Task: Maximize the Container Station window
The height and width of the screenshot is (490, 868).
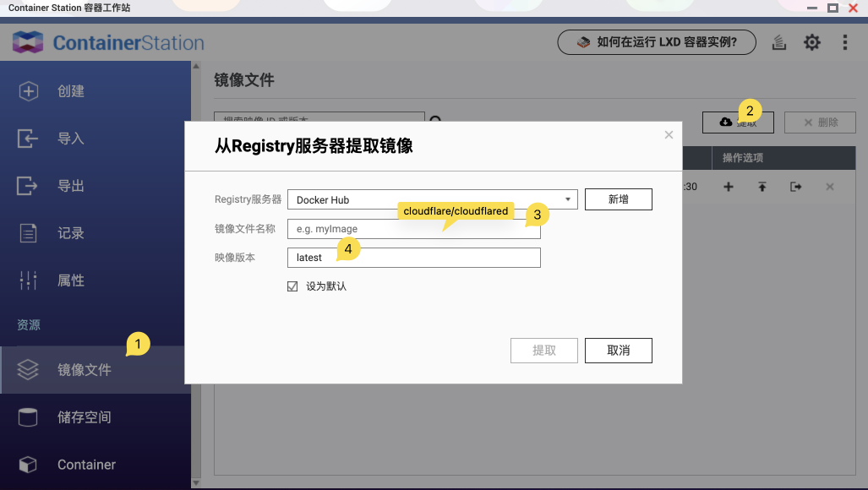Action: [x=833, y=8]
